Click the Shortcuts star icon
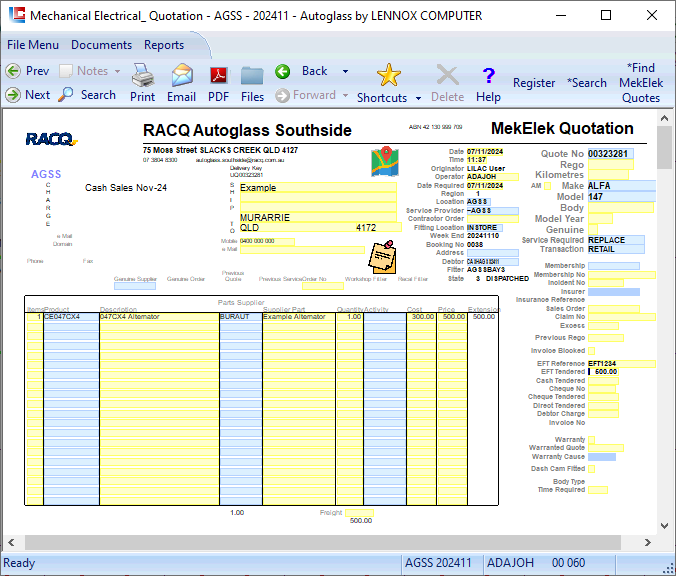 click(x=389, y=75)
